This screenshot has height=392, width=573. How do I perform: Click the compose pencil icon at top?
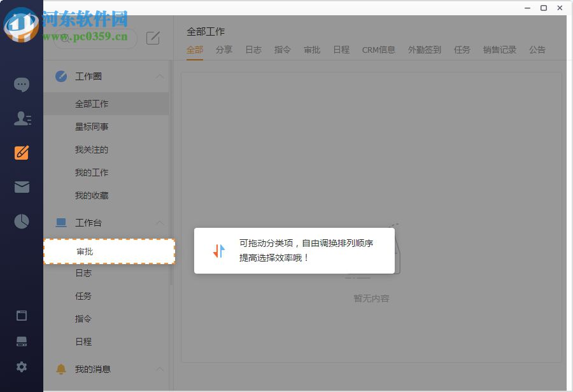(x=153, y=38)
